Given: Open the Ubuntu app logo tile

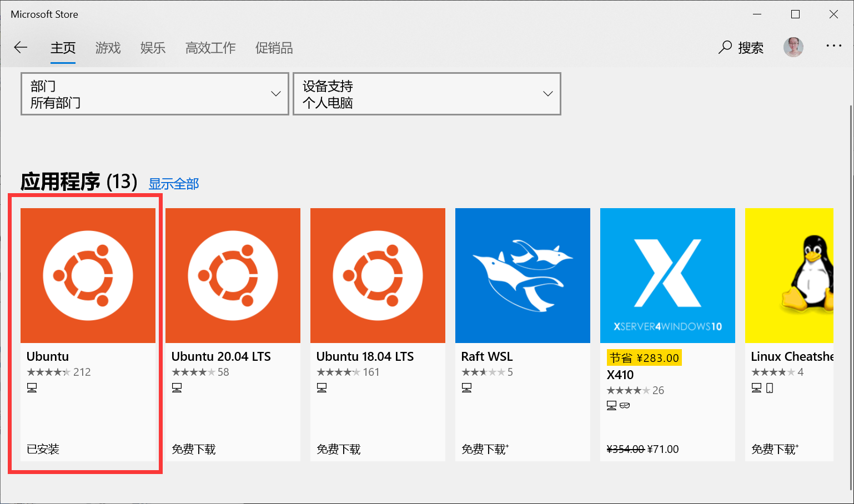Looking at the screenshot, I should click(88, 275).
